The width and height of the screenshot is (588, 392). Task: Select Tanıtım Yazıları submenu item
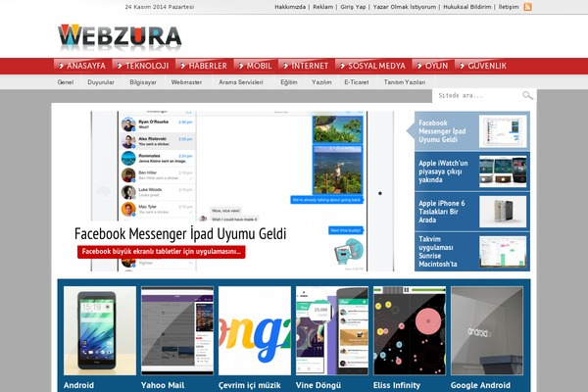coord(404,82)
